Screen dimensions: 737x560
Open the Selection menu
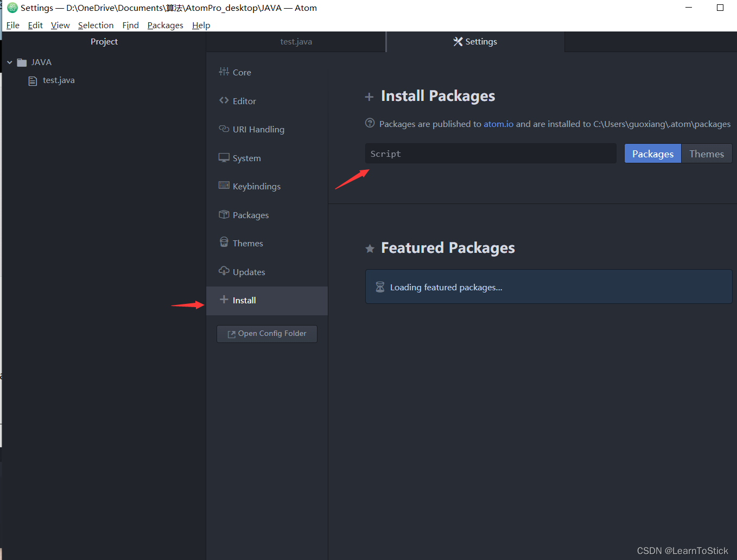(x=96, y=25)
